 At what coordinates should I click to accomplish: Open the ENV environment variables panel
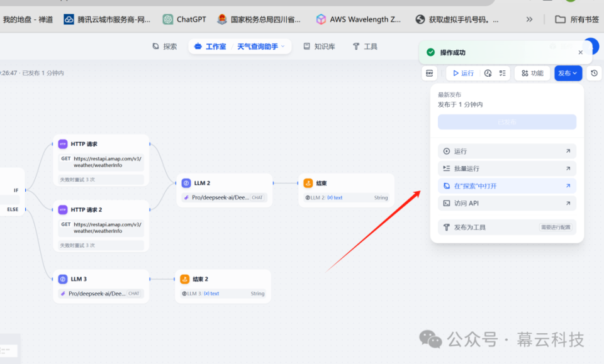coord(429,74)
